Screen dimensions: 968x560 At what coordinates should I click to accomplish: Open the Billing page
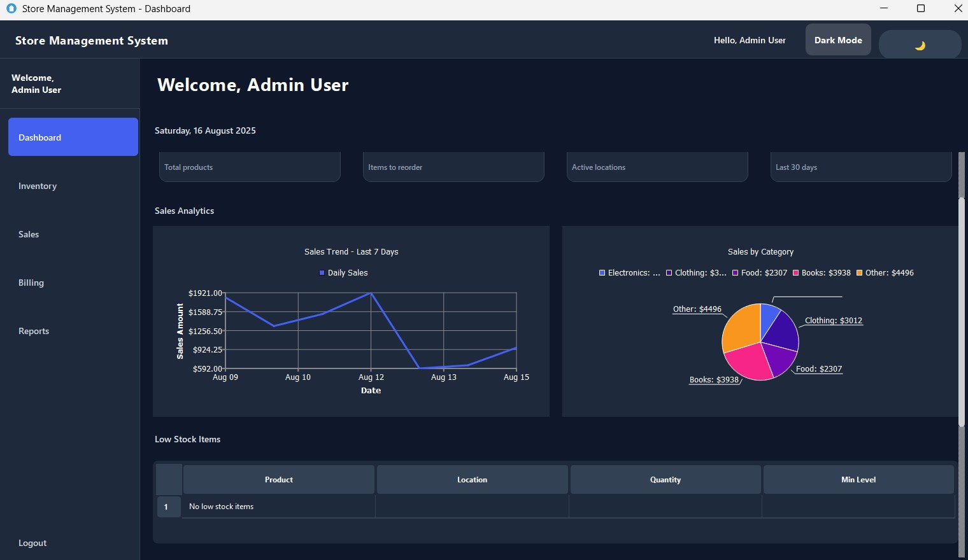click(x=31, y=283)
